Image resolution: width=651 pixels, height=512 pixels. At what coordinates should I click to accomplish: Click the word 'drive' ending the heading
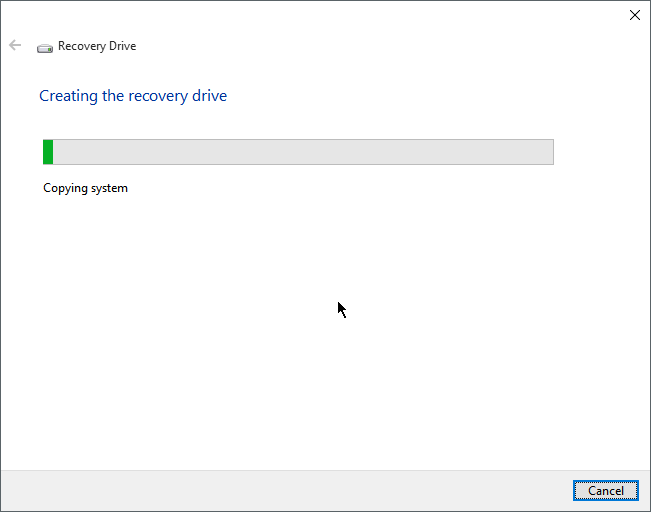(209, 96)
